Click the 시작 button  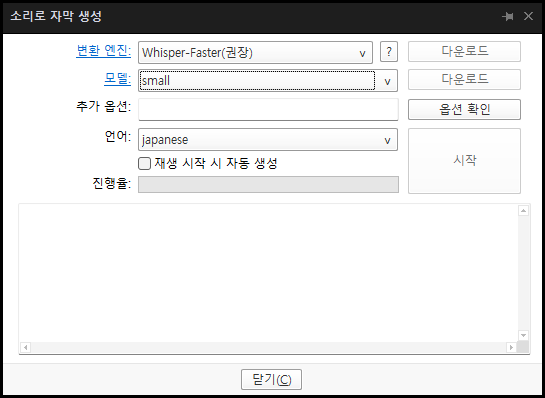pyautogui.click(x=464, y=161)
